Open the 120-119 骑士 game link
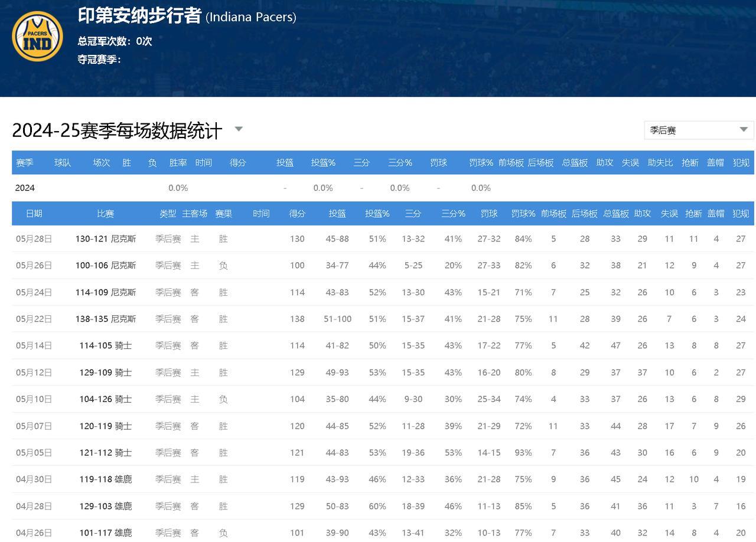Viewport: 756px width, 542px height. click(x=106, y=426)
